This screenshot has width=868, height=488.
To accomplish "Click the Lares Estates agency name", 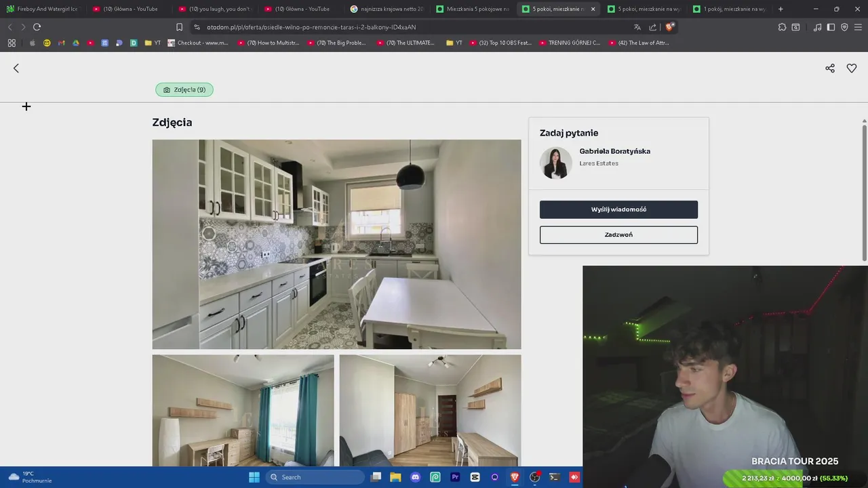I will [x=599, y=163].
